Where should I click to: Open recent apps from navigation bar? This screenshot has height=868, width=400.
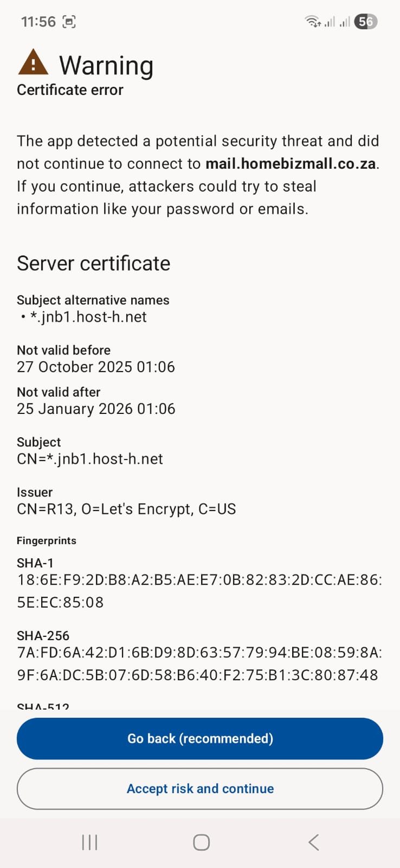pyautogui.click(x=89, y=842)
